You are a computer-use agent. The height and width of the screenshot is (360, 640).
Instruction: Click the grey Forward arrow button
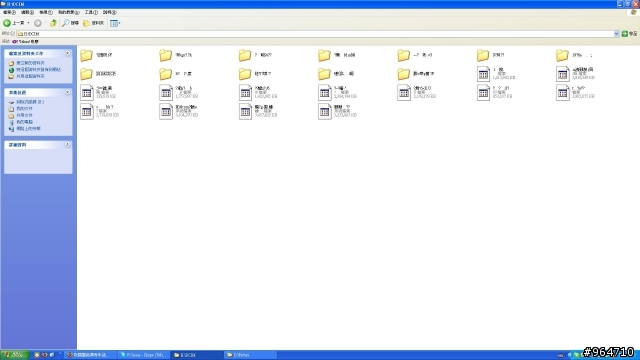[x=38, y=23]
